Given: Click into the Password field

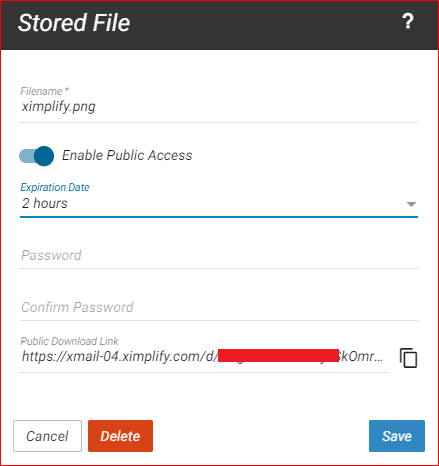Looking at the screenshot, I should 219,256.
